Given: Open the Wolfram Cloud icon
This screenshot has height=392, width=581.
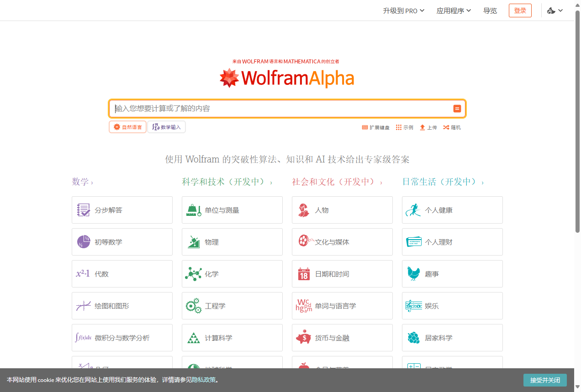Looking at the screenshot, I should [x=551, y=10].
